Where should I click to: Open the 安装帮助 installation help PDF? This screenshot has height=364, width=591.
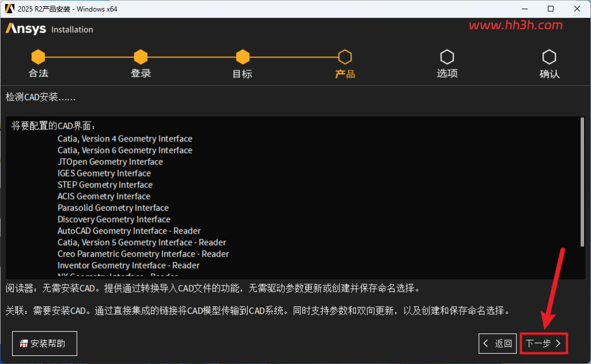44,343
